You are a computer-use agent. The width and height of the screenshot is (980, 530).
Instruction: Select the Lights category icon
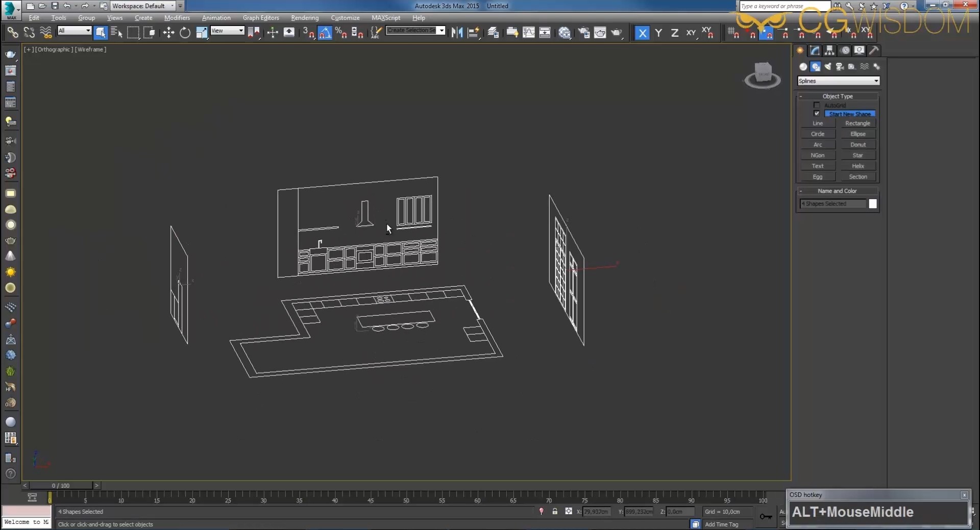827,66
